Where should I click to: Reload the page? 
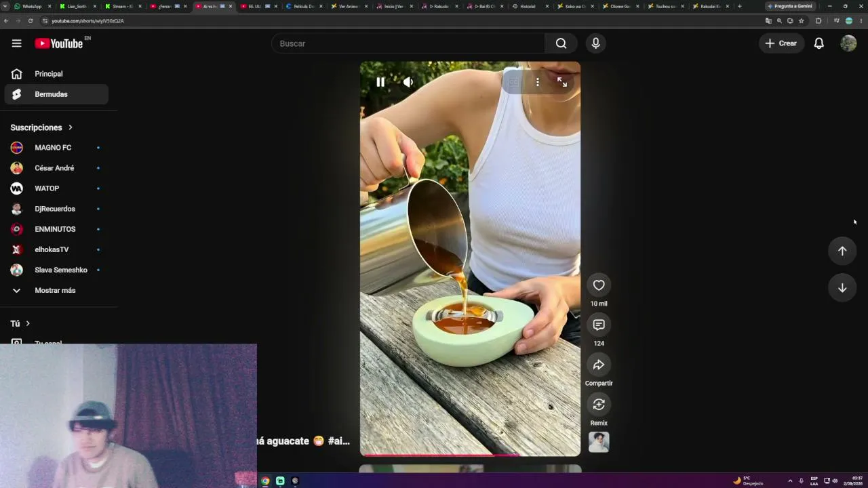(31, 21)
